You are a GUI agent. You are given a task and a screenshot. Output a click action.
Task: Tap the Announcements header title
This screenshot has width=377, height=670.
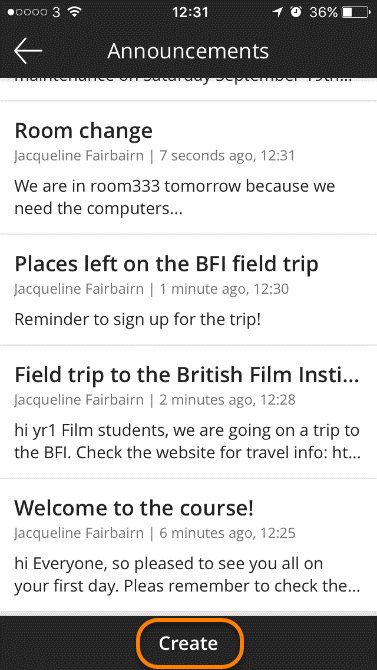tap(188, 51)
